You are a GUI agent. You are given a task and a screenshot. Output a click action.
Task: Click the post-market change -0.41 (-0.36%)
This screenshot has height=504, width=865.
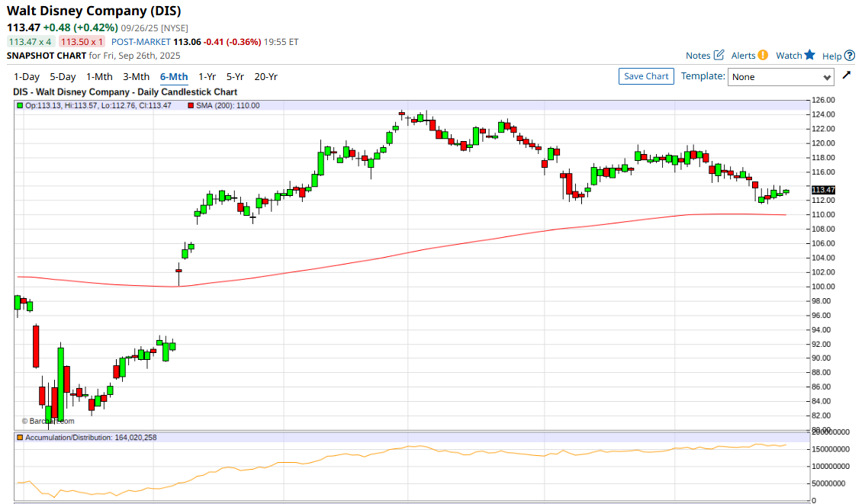pos(232,42)
